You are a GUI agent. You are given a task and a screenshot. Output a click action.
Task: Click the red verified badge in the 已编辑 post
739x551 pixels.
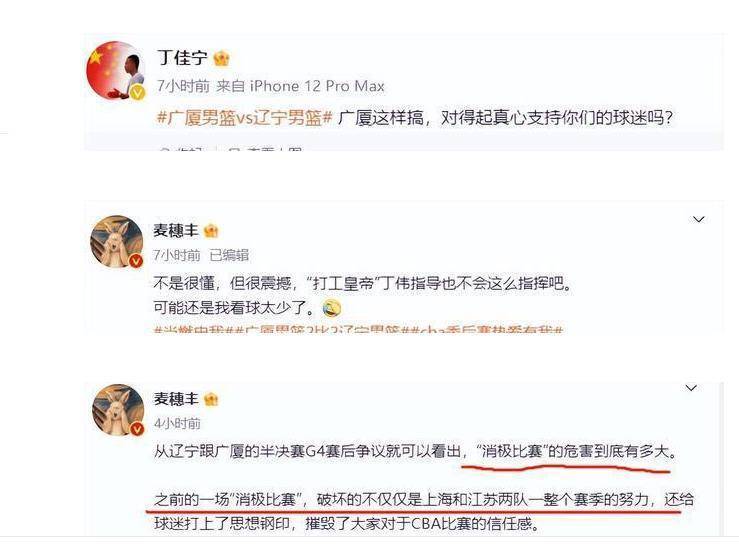(x=136, y=261)
